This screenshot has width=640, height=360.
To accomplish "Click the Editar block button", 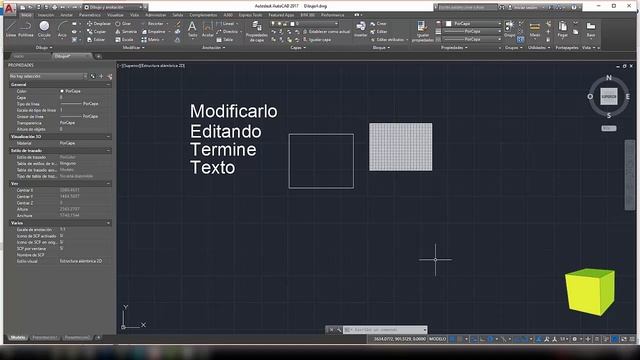I will [379, 31].
